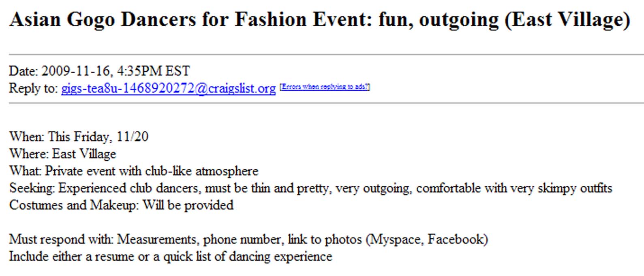Click '(East Village)' in the posting title

[x=567, y=19]
